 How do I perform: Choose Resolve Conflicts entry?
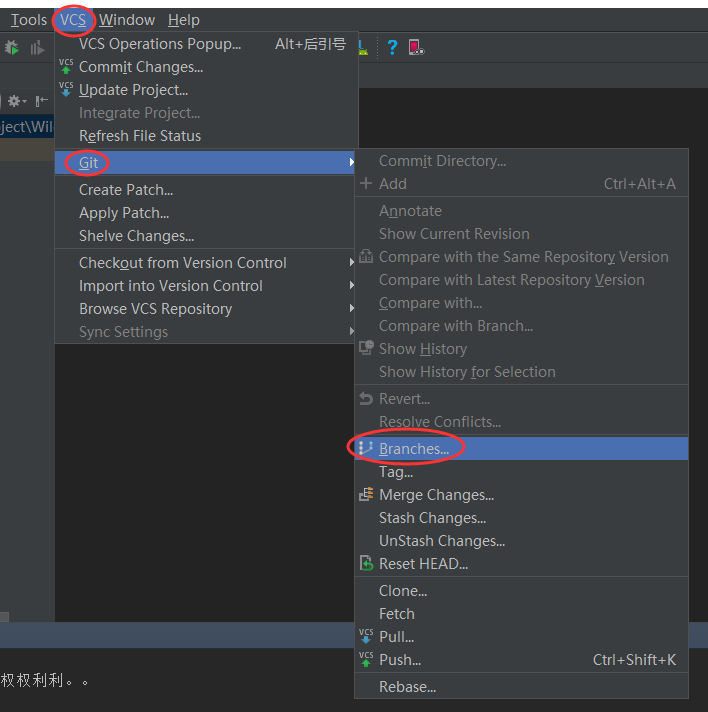coord(521,422)
